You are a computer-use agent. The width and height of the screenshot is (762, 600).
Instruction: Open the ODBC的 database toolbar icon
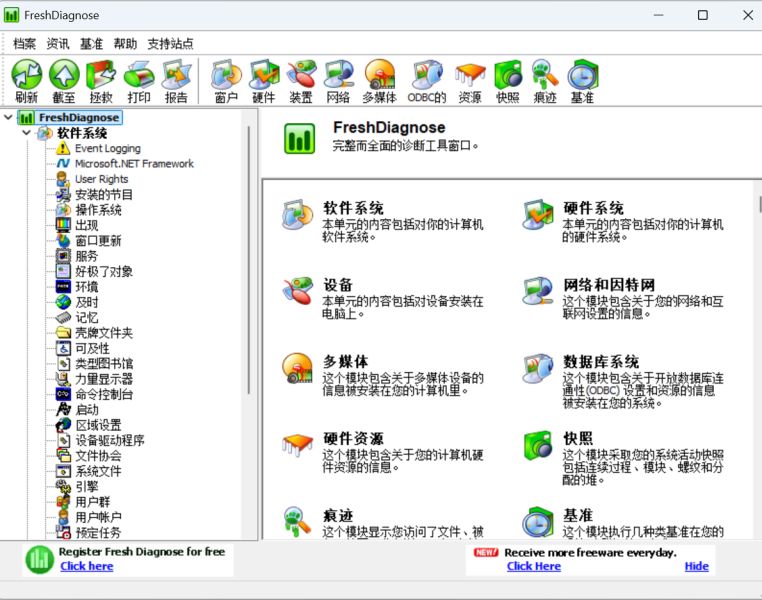click(427, 81)
